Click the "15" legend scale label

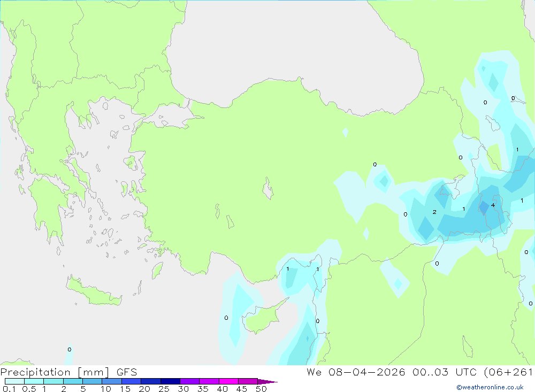pos(125,389)
